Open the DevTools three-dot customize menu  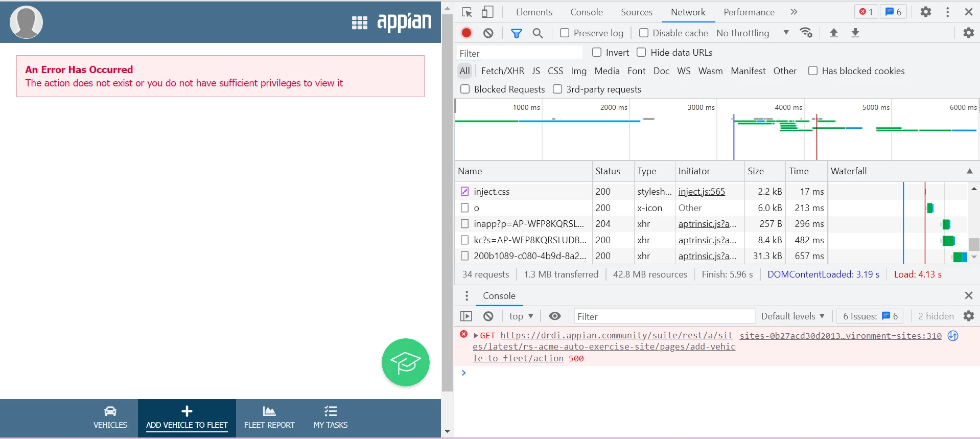point(948,12)
